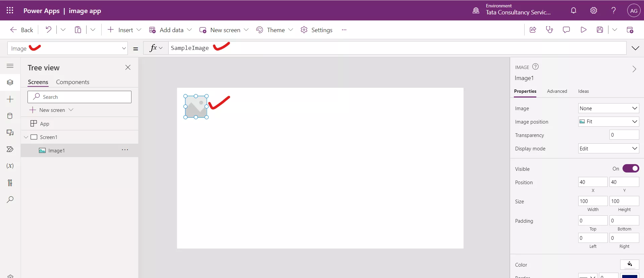Viewport: 644px width, 278px height.
Task: Open the Image position dropdown set to Fit
Action: click(608, 122)
